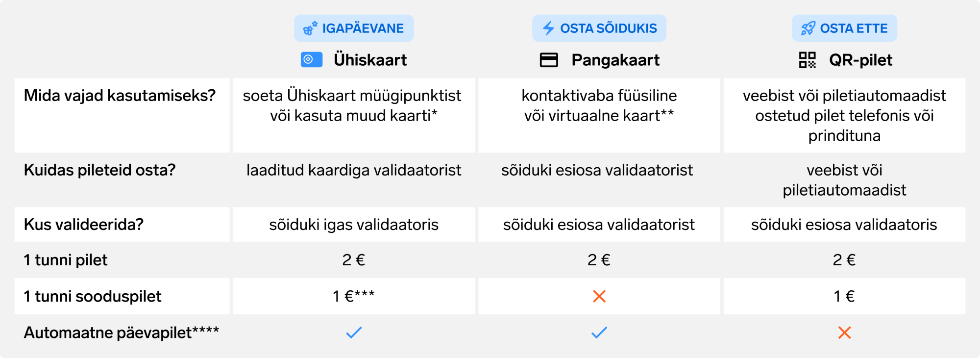Click the Igapäevane badge icon
The width and height of the screenshot is (980, 358).
pos(310,28)
